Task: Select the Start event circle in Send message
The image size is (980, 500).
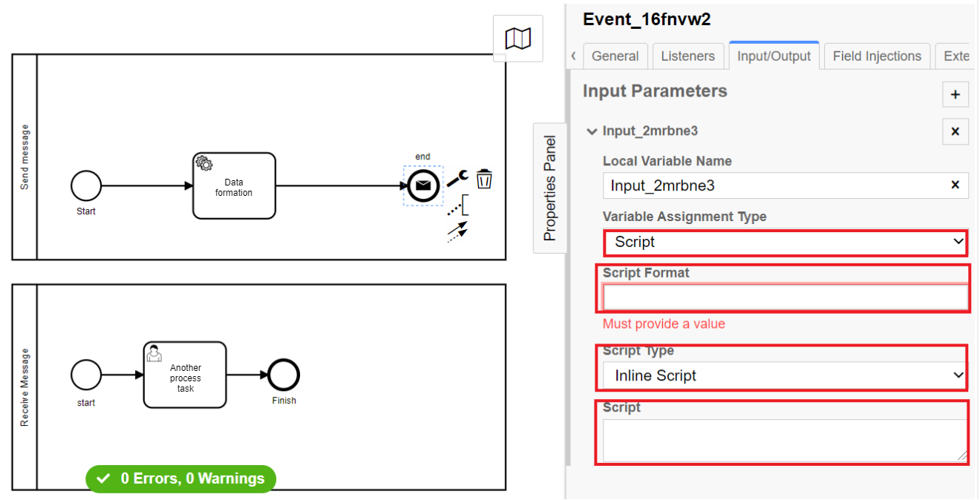Action: coord(86,185)
